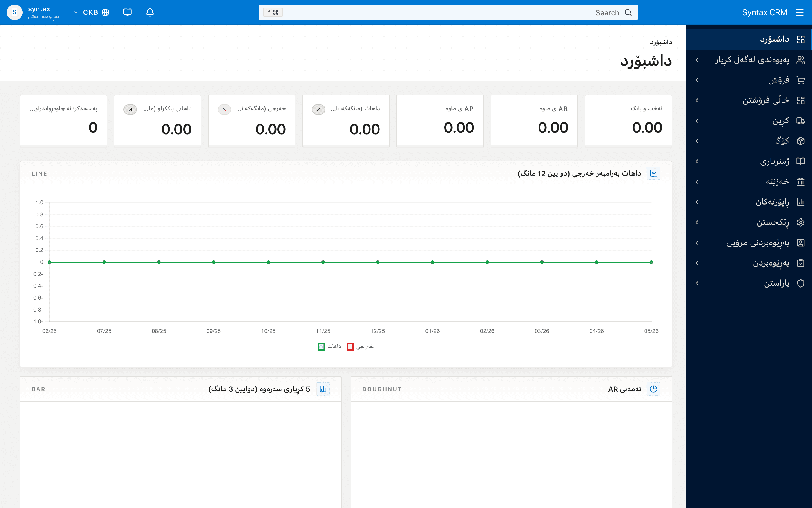The width and height of the screenshot is (812, 508).
Task: Click the BAR label on top customers panel
Action: (x=38, y=389)
